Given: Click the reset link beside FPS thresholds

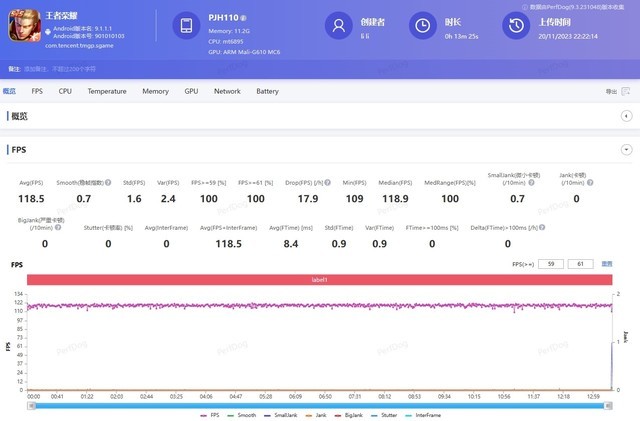Looking at the screenshot, I should tap(606, 264).
